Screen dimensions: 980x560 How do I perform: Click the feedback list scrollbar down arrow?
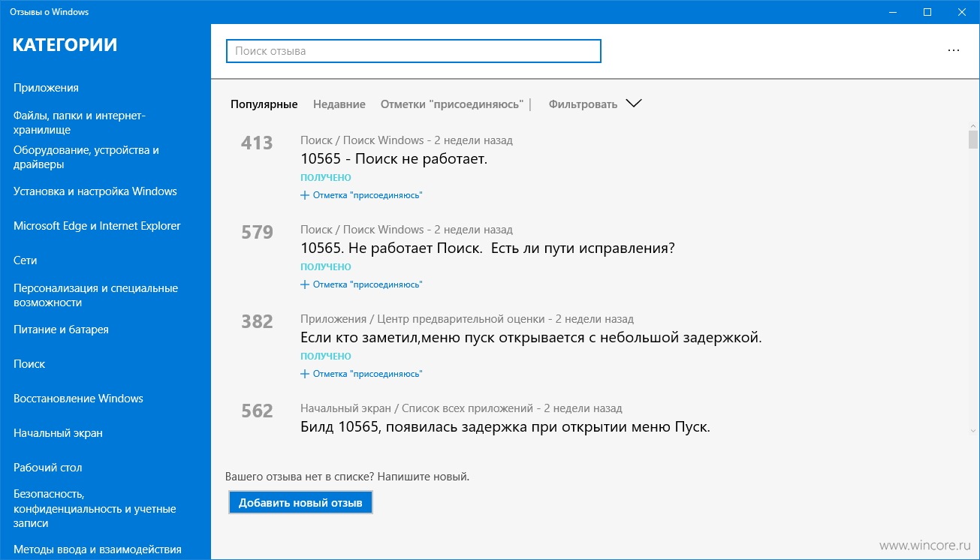(973, 430)
